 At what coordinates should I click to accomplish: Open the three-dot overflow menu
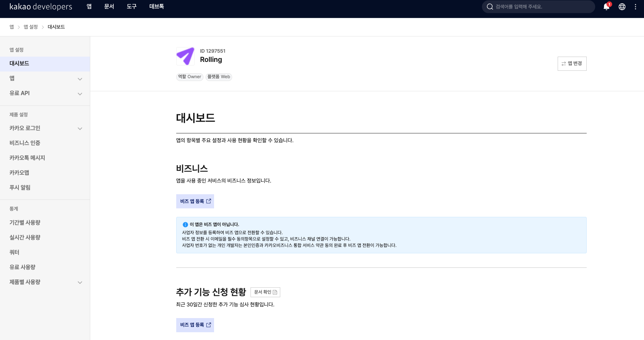pyautogui.click(x=635, y=7)
